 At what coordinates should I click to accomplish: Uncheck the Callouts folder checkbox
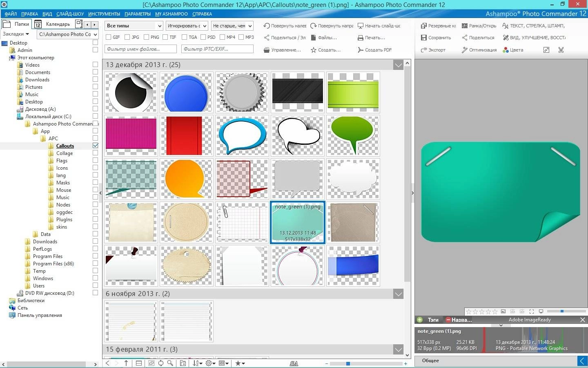pyautogui.click(x=96, y=146)
